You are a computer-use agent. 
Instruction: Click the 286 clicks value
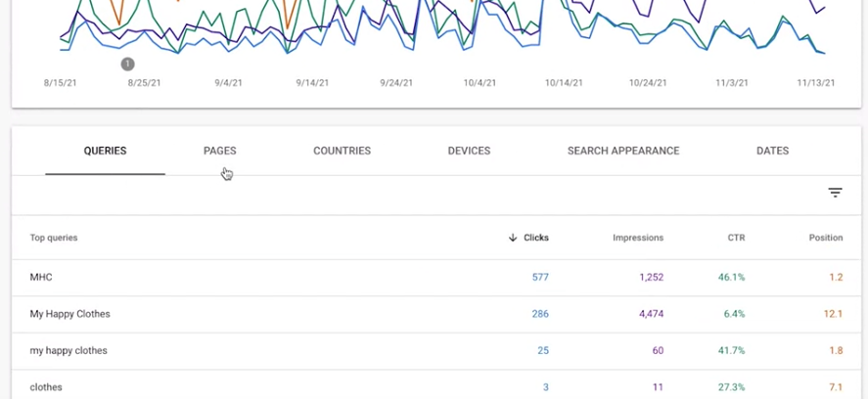(540, 314)
